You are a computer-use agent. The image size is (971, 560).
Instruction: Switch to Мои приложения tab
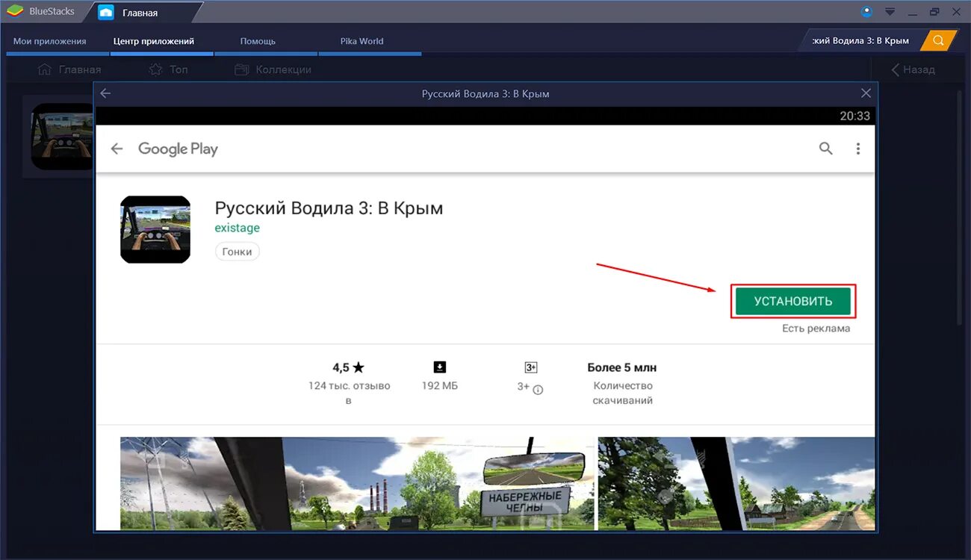point(49,41)
